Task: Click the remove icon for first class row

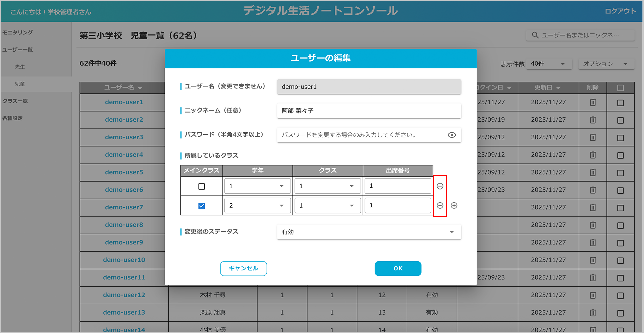Action: 440,186
